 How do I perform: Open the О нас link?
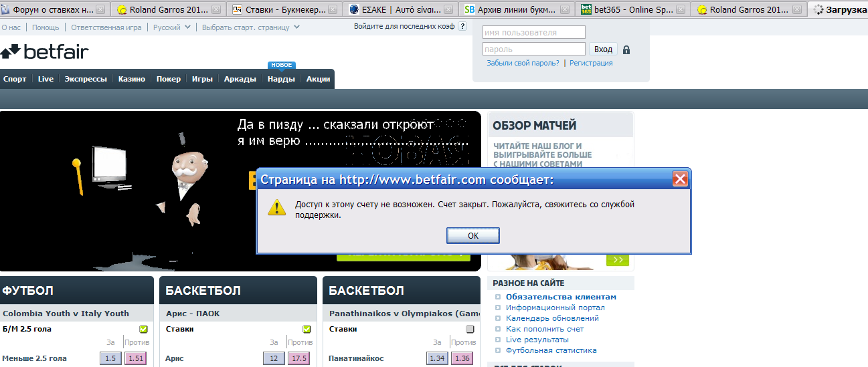(x=11, y=27)
